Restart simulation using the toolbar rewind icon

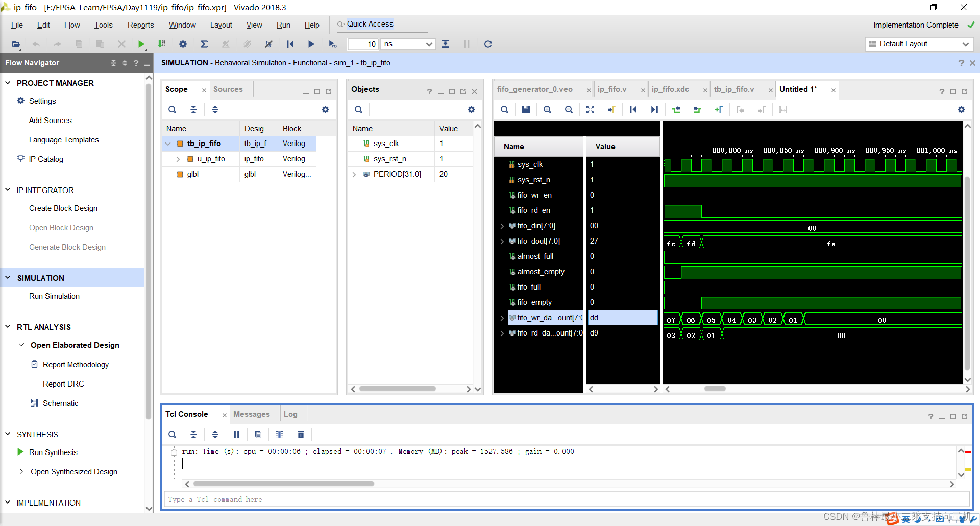point(290,44)
